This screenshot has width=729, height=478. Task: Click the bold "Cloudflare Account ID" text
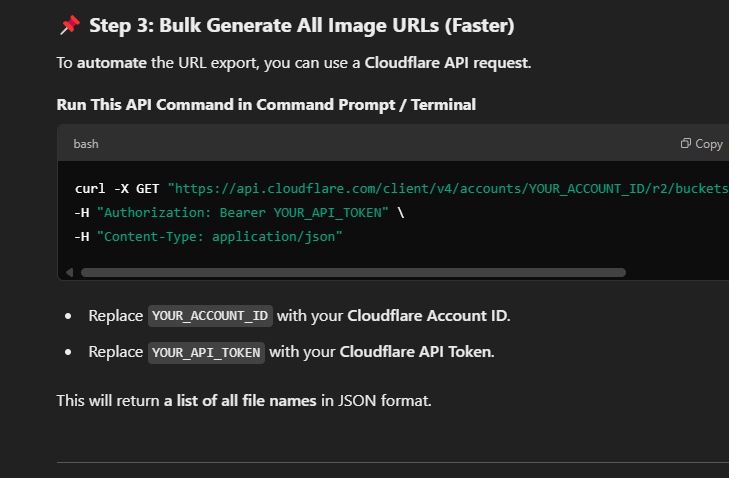pos(428,316)
